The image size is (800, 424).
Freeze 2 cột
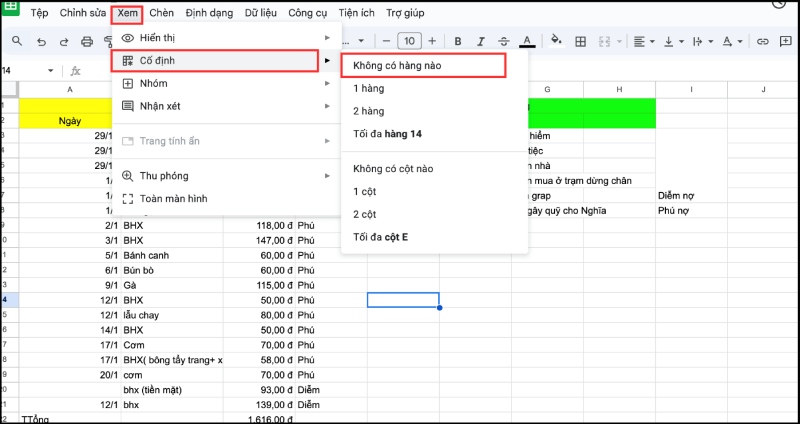[434, 214]
